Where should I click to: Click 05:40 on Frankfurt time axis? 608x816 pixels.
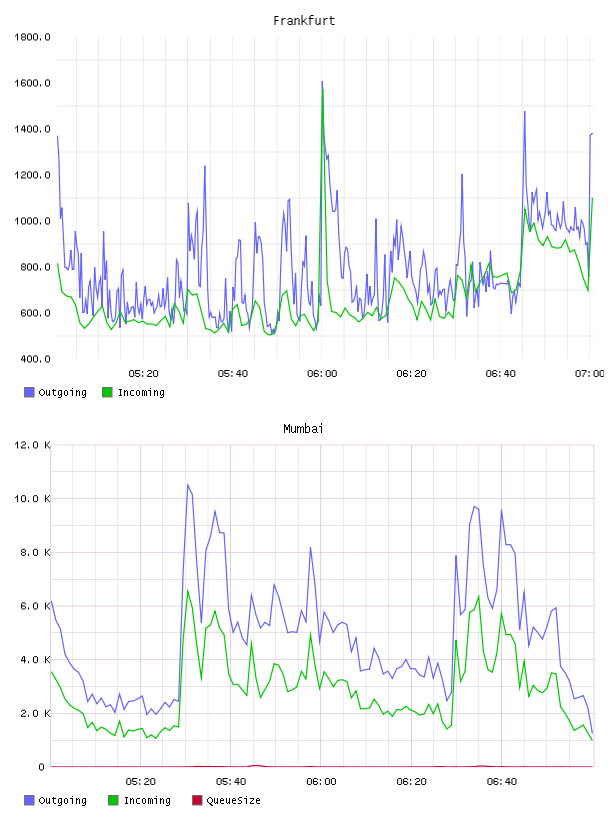(x=233, y=374)
